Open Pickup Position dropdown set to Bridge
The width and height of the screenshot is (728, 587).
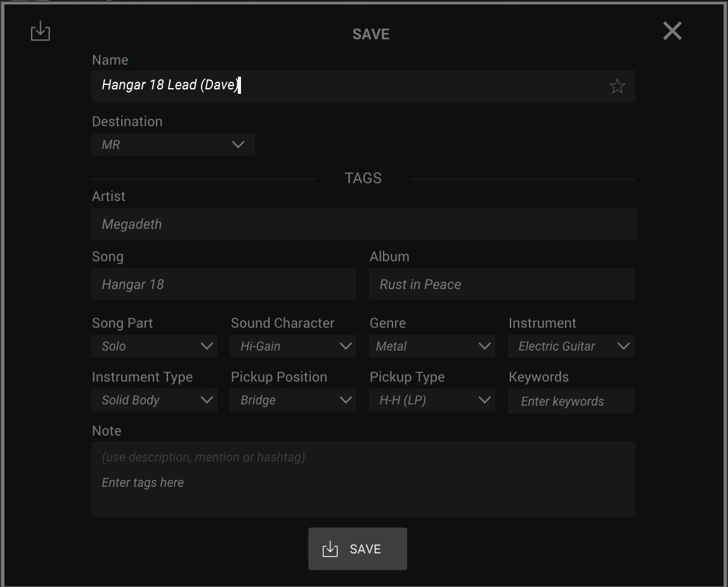[293, 400]
